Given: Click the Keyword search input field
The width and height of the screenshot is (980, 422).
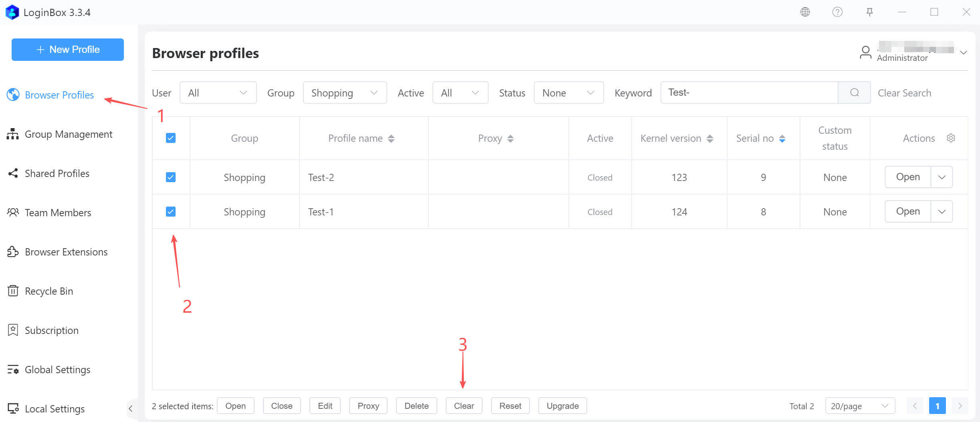Looking at the screenshot, I should pos(749,93).
